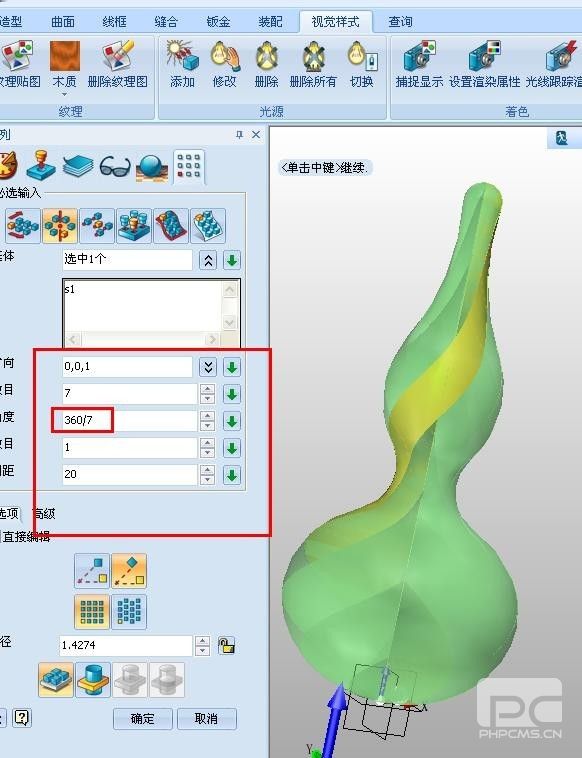Open 木质 texture dropdown arrow
The width and height of the screenshot is (582, 758).
64,94
